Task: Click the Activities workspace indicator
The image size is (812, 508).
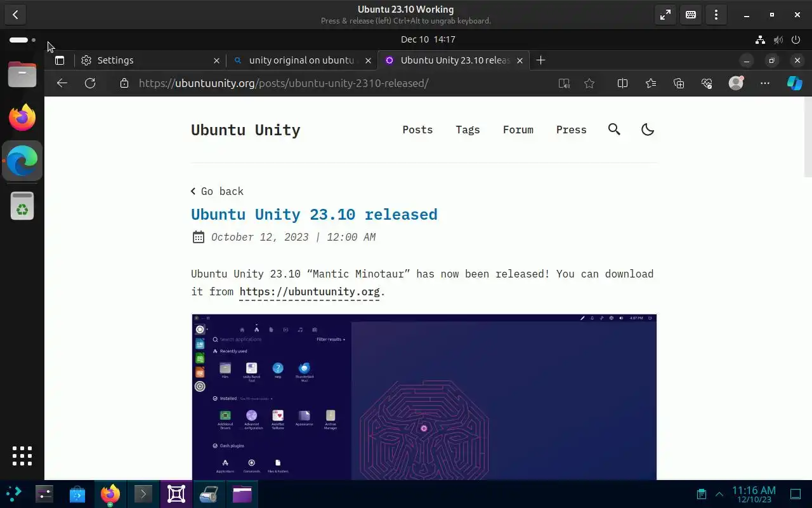Action: click(22, 40)
